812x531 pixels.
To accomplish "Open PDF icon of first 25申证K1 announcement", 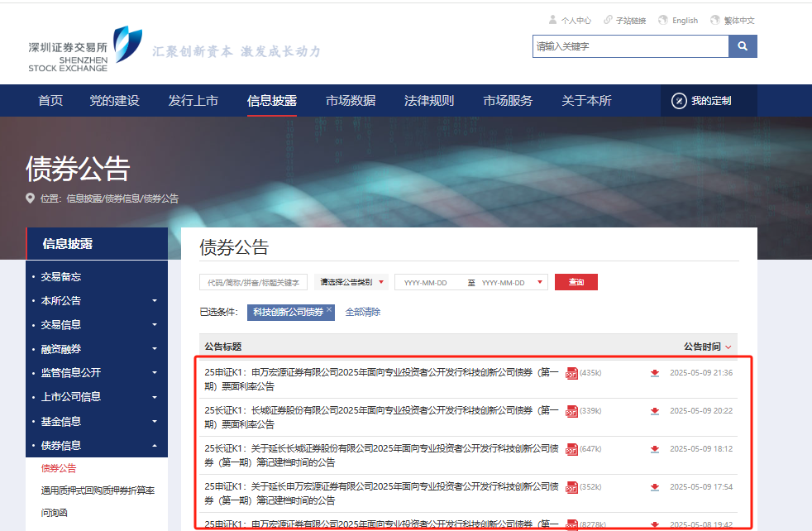I will [x=571, y=372].
